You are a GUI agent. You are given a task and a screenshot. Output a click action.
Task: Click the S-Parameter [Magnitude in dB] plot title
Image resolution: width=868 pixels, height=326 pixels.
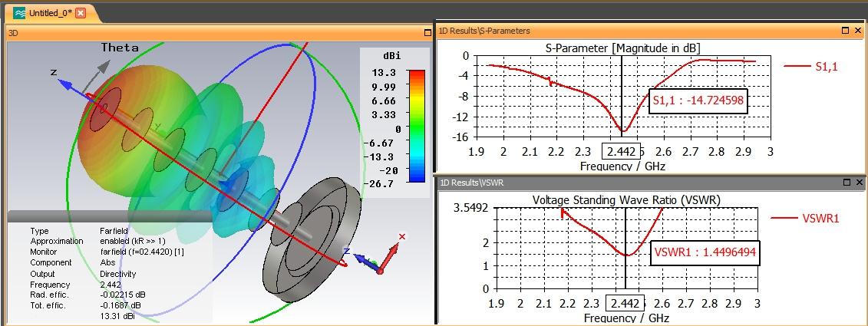[x=623, y=48]
